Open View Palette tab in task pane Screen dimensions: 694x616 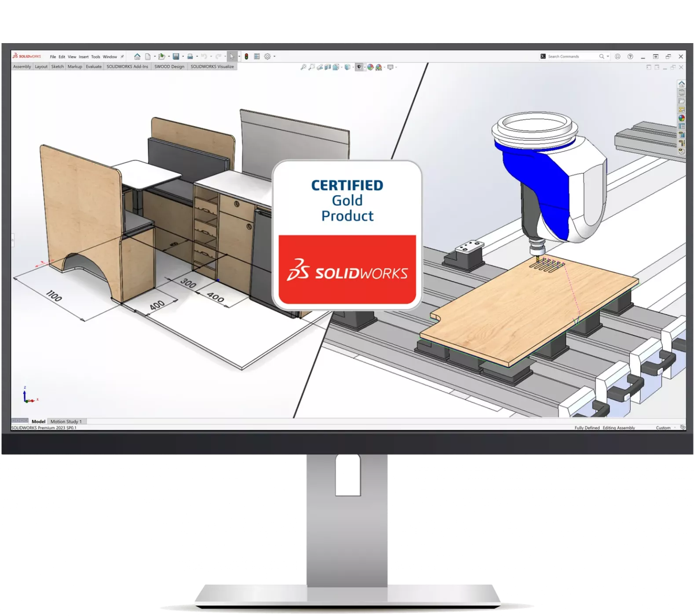[681, 110]
